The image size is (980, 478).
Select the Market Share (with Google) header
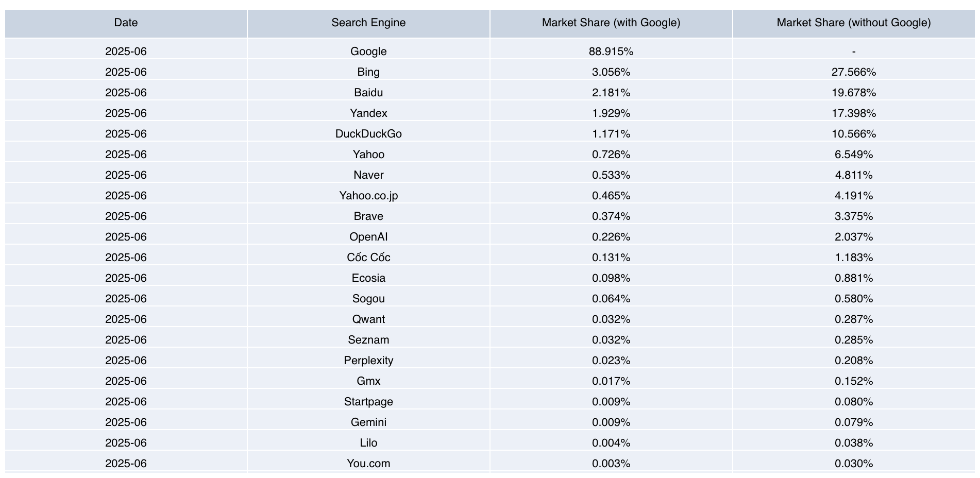pyautogui.click(x=611, y=23)
